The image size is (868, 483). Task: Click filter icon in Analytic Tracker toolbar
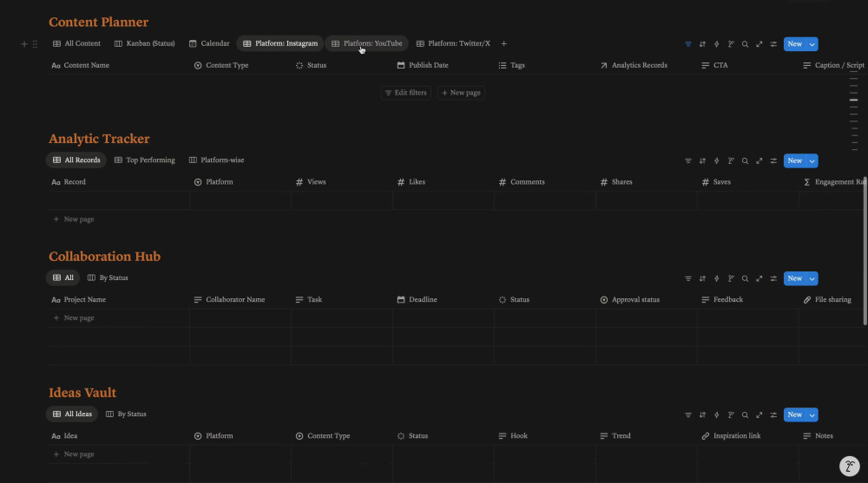coord(688,160)
